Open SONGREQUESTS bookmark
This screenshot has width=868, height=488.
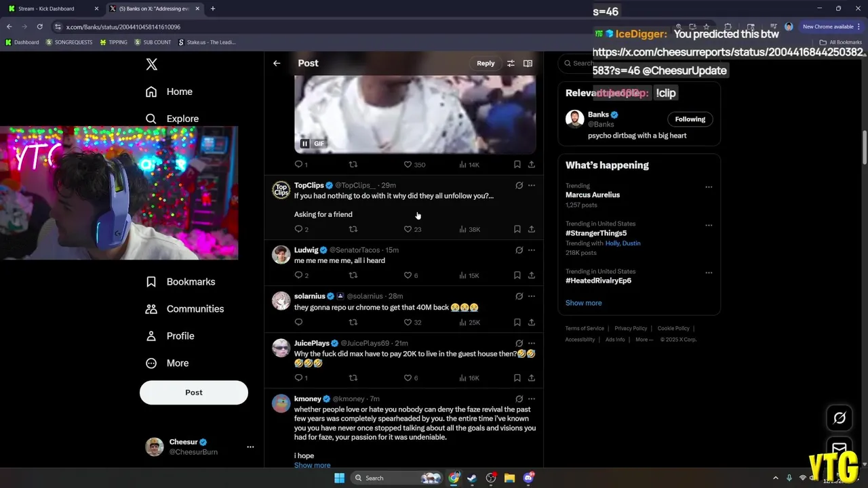[x=69, y=42]
